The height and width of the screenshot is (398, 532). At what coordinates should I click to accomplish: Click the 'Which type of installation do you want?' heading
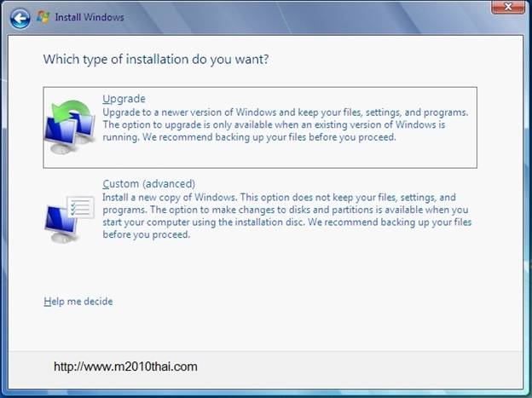click(x=156, y=60)
